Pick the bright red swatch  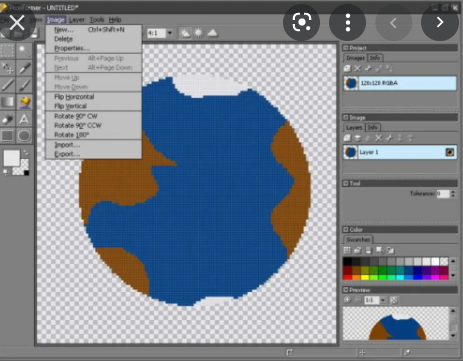pyautogui.click(x=347, y=276)
